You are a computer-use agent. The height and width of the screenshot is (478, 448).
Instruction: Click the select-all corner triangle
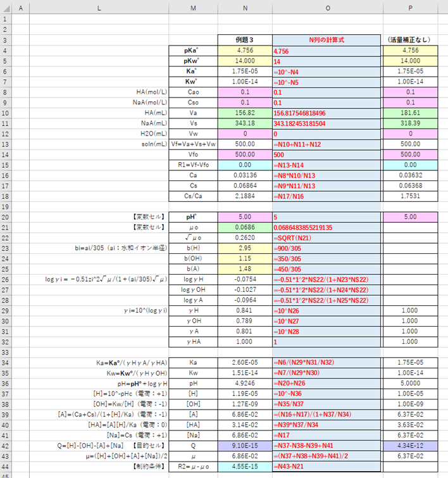click(x=6, y=8)
